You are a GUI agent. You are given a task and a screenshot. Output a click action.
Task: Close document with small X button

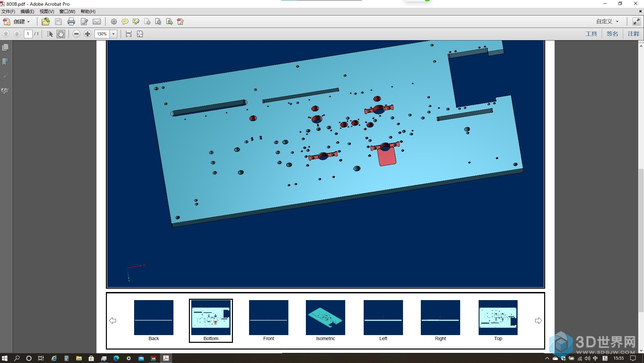point(640,11)
